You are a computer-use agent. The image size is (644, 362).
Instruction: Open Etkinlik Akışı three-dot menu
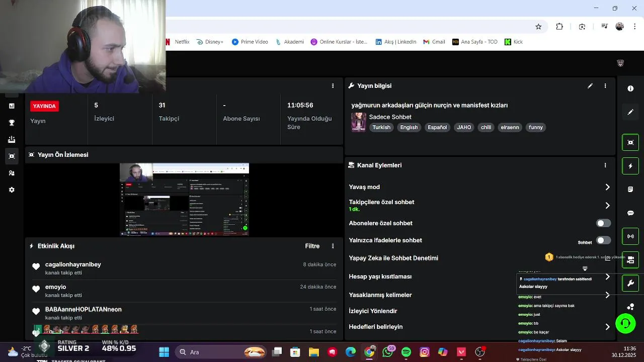(x=333, y=246)
